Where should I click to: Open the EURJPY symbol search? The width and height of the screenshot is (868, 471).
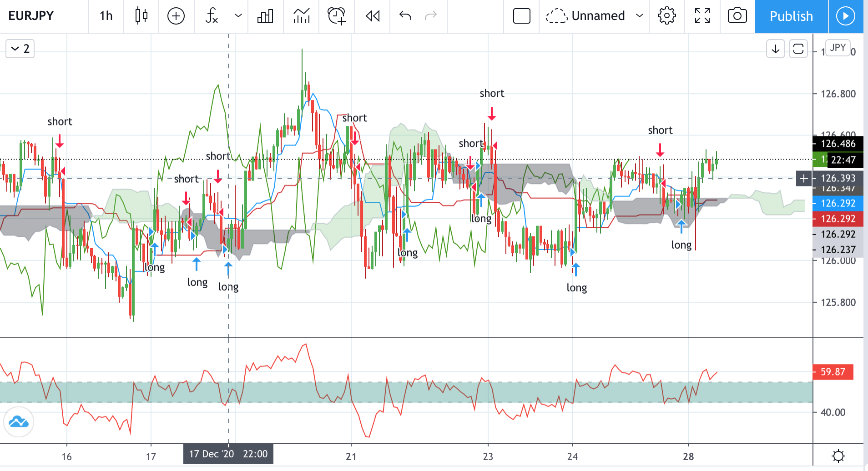click(31, 16)
